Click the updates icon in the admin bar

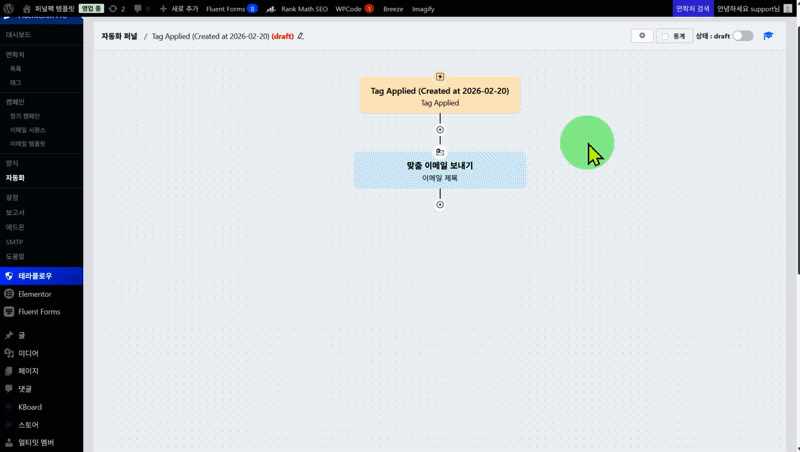(x=115, y=8)
